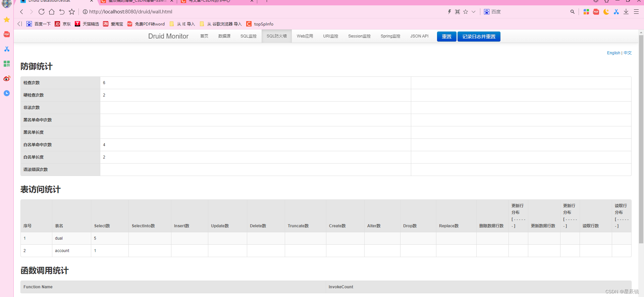This screenshot has width=644, height=297.
Task: Click the QR grid icon in address bar
Action: click(x=458, y=12)
